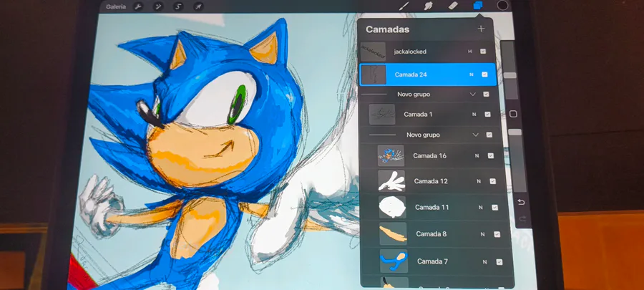Viewport: 644px width, 290px height.
Task: Toggle visibility of second Novo grupo
Action: pos(489,135)
